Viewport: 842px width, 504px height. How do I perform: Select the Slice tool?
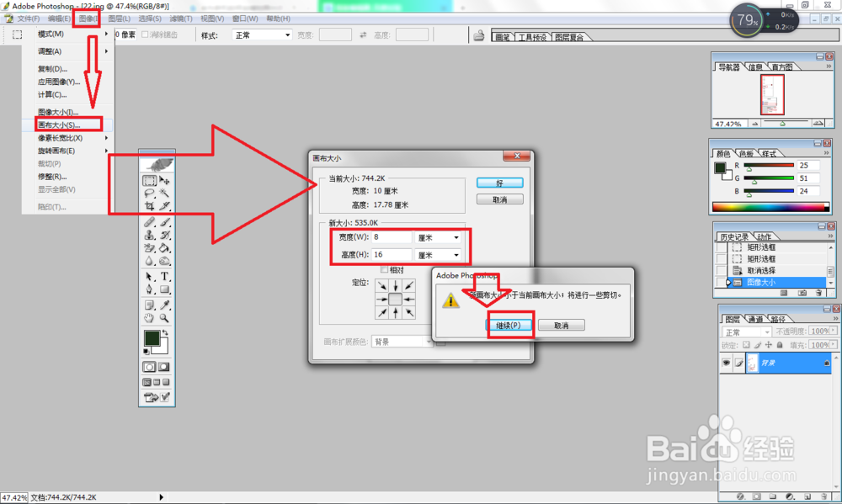(164, 206)
